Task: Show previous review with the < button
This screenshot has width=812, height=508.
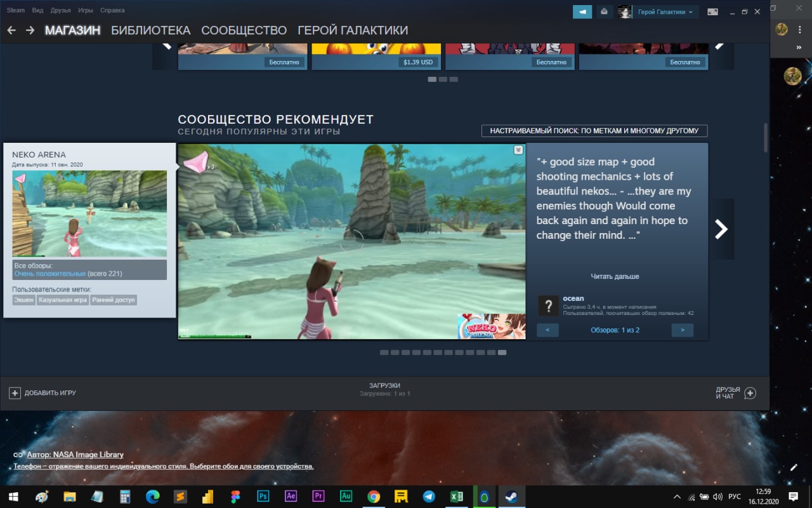Action: (547, 330)
